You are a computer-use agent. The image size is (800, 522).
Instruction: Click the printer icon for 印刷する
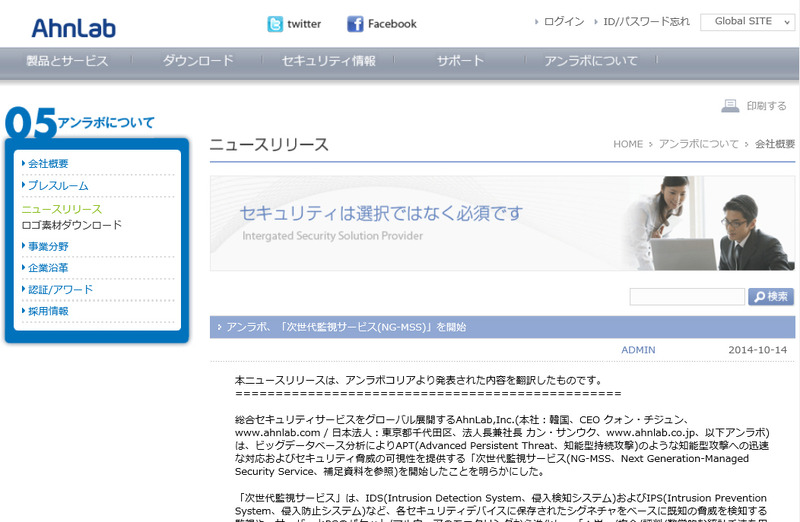click(729, 105)
